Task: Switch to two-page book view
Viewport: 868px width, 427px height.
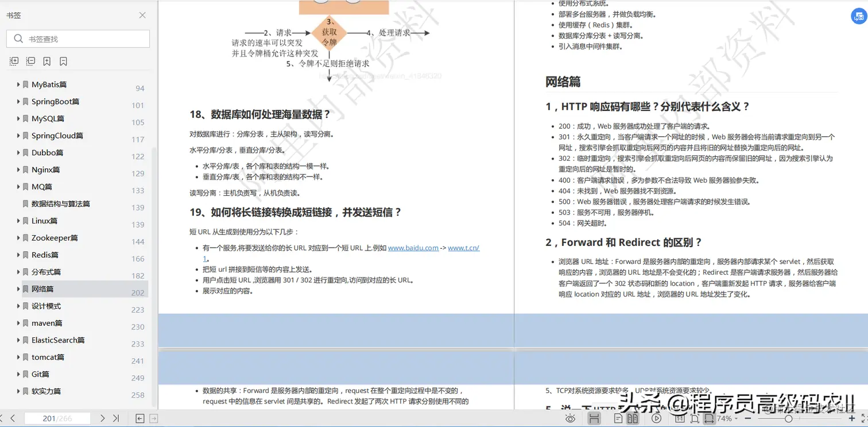Action: pos(632,418)
